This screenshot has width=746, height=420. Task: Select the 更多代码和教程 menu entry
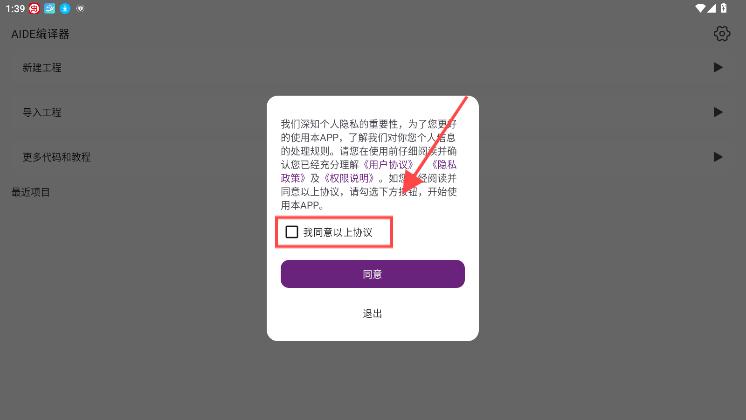(x=56, y=157)
